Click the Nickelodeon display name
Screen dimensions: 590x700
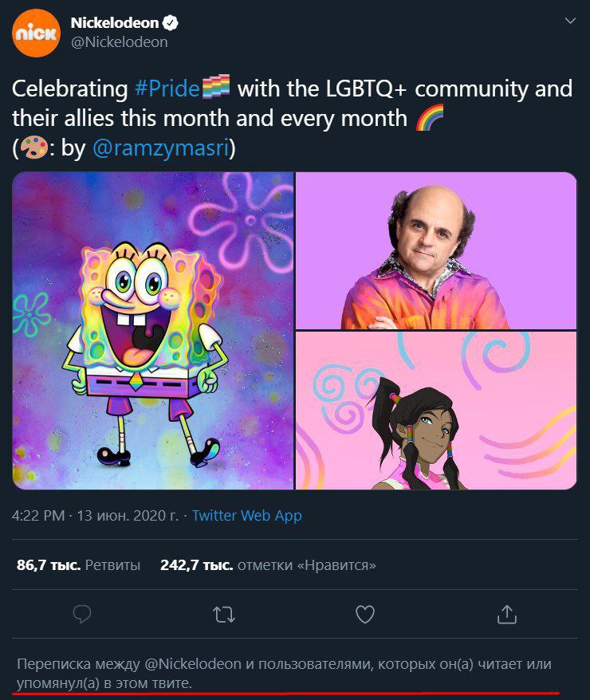[114, 23]
